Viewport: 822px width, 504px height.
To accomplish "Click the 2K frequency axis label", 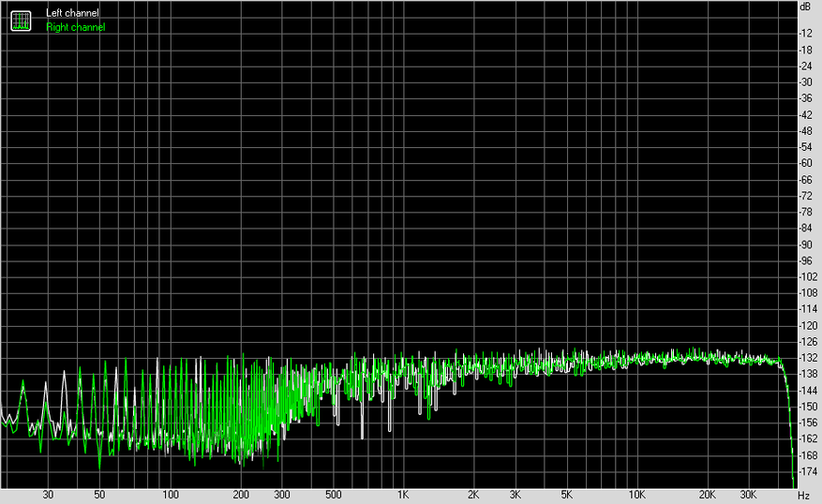I will point(473,495).
